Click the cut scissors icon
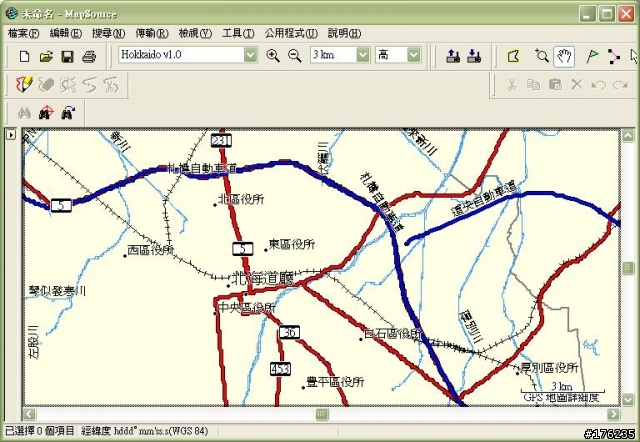 [x=512, y=85]
